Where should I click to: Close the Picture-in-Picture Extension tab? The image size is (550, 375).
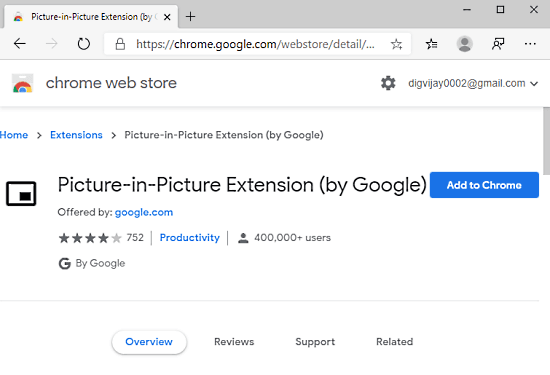pyautogui.click(x=167, y=17)
